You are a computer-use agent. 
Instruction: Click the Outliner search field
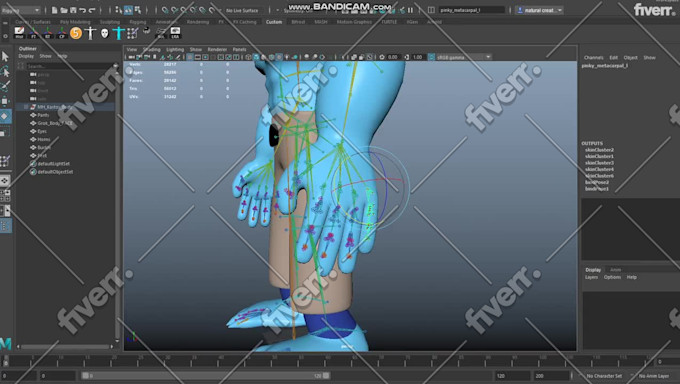point(69,66)
